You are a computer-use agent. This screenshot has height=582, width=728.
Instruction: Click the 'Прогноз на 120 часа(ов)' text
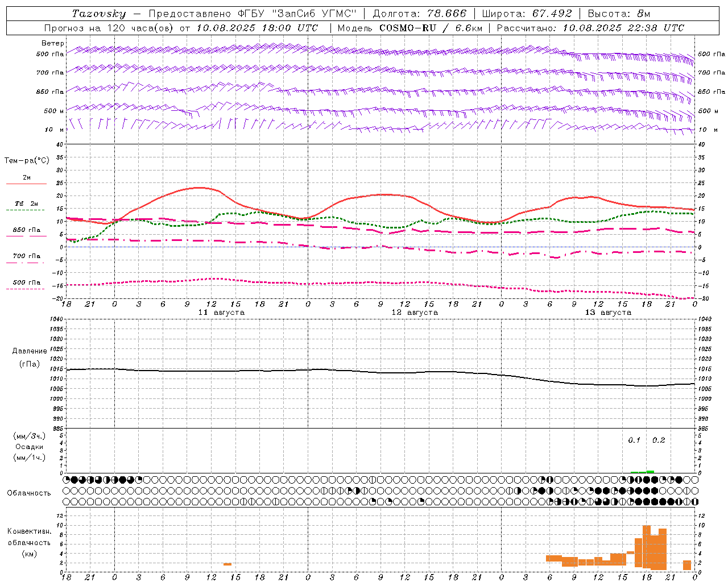click(110, 28)
